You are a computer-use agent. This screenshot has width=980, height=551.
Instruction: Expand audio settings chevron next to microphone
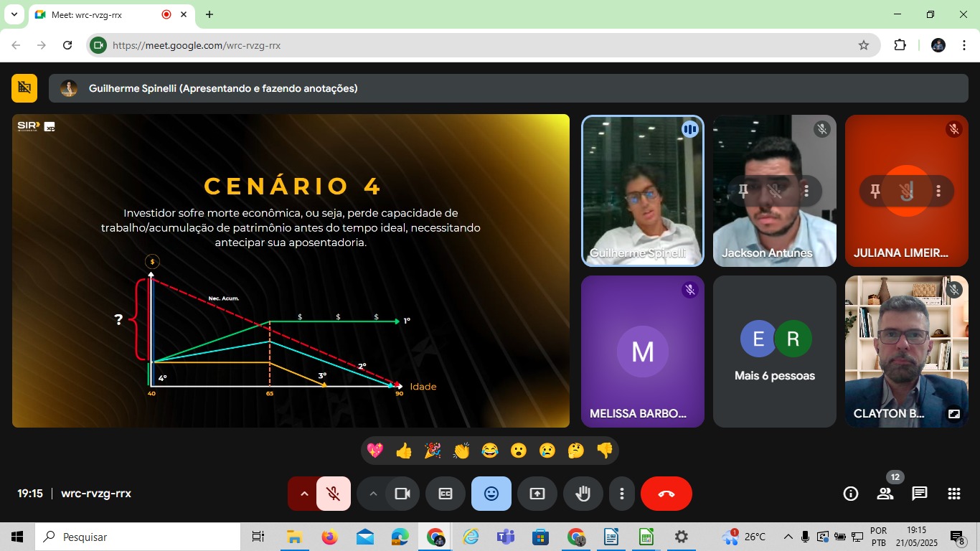(x=304, y=494)
